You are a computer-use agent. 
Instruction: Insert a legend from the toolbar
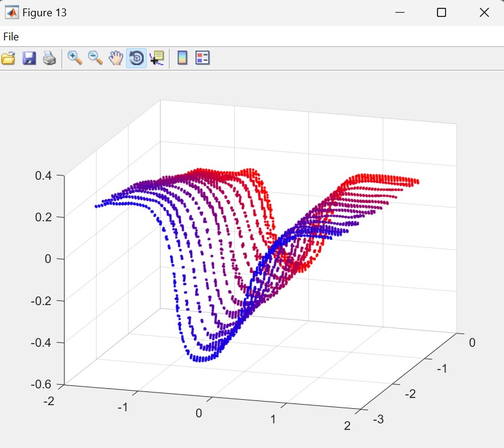pos(203,58)
